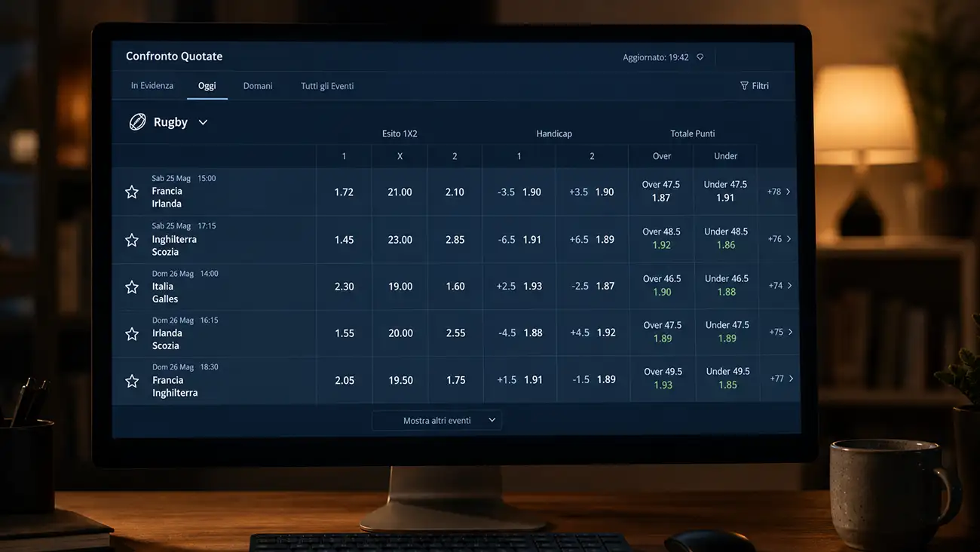This screenshot has height=552, width=980.
Task: Select Over 46.5 at 1.90
Action: point(662,285)
